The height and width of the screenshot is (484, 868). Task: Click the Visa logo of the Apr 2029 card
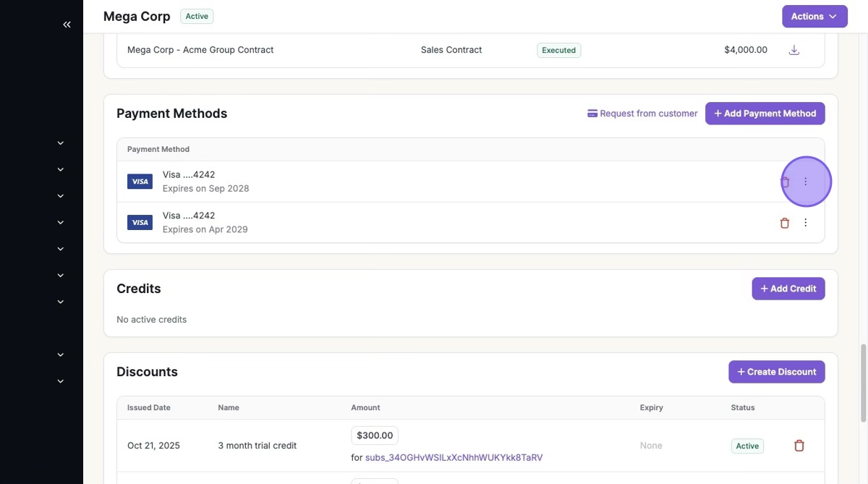tap(140, 223)
